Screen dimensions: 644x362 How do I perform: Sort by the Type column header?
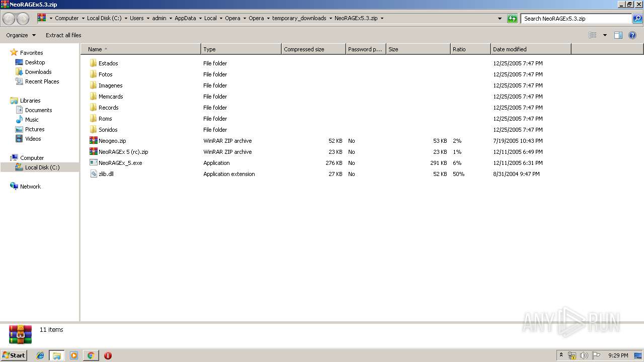point(241,49)
